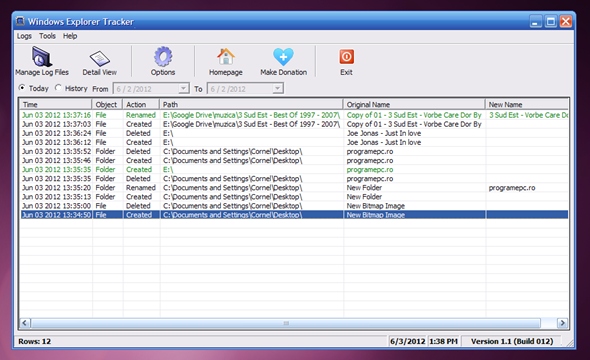Open the Options gear

[163, 61]
